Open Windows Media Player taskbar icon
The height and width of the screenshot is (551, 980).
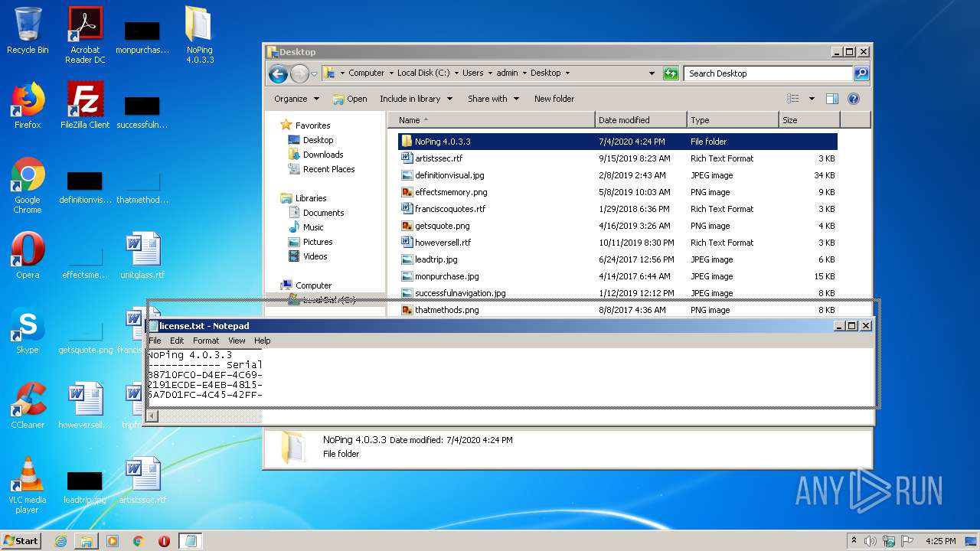pos(113,541)
